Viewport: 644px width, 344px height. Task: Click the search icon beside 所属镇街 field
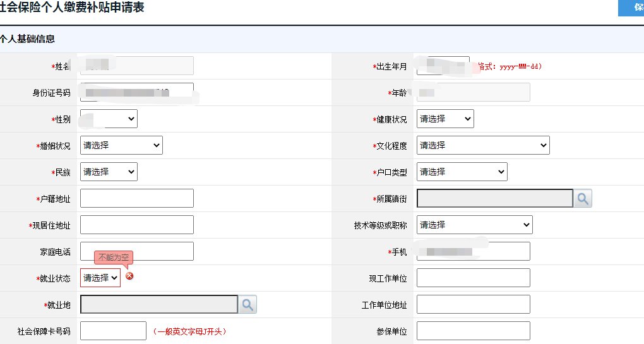click(582, 198)
